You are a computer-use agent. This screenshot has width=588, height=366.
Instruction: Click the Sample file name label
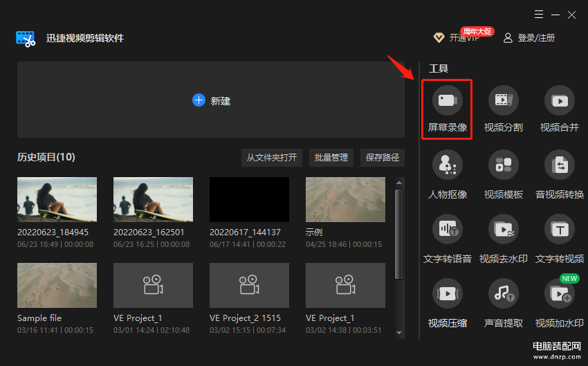pyautogui.click(x=39, y=318)
